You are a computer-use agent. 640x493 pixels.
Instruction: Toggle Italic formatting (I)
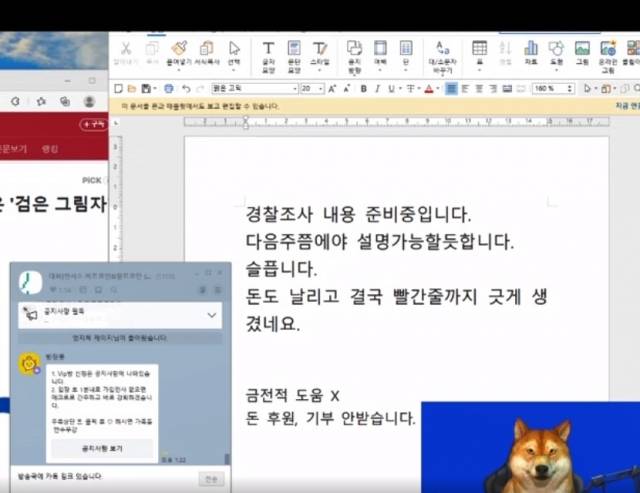click(378, 89)
